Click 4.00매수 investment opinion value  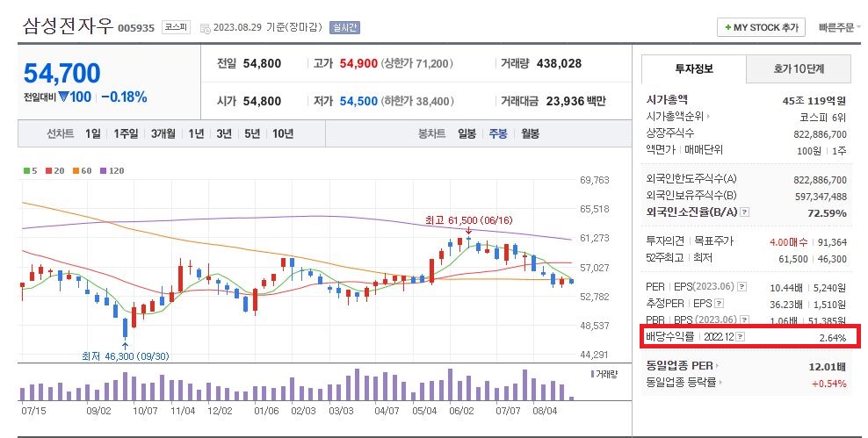coord(788,242)
